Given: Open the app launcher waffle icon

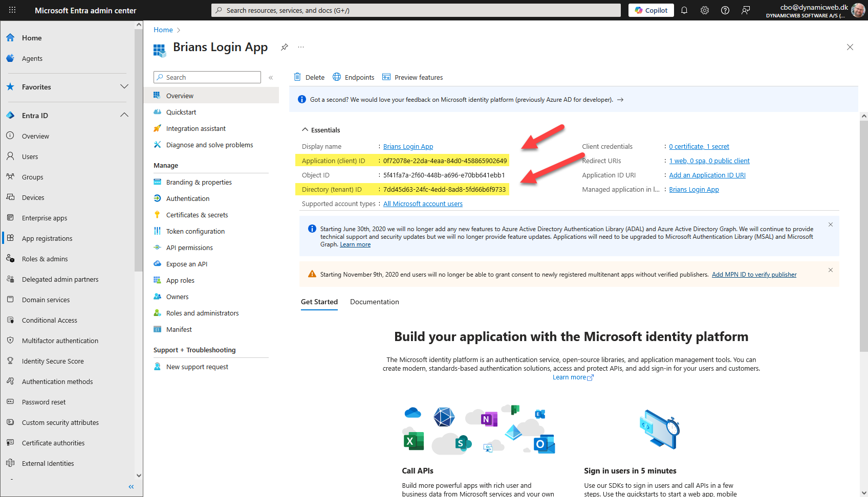Looking at the screenshot, I should (12, 10).
